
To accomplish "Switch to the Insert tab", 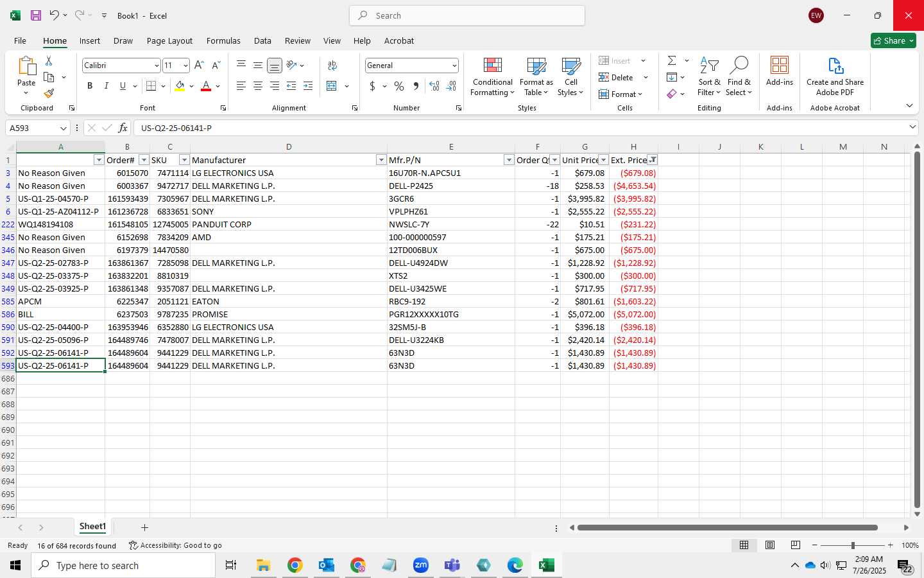I will click(x=90, y=40).
